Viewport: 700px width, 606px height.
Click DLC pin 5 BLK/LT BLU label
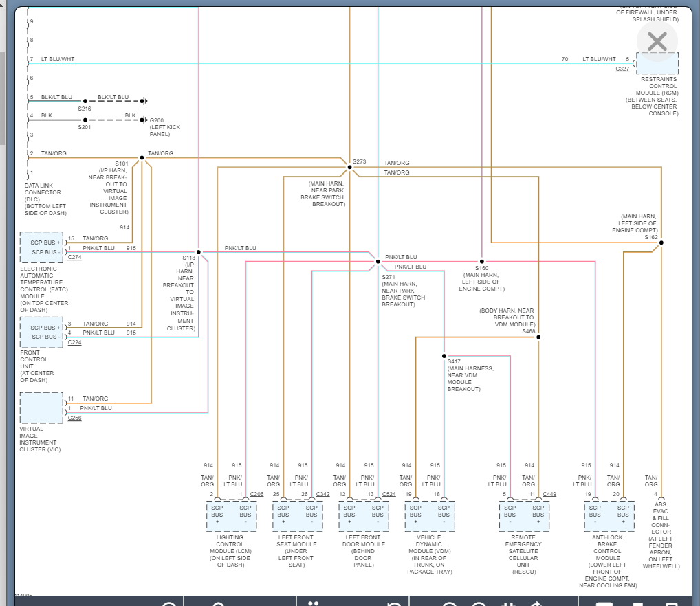[x=56, y=97]
